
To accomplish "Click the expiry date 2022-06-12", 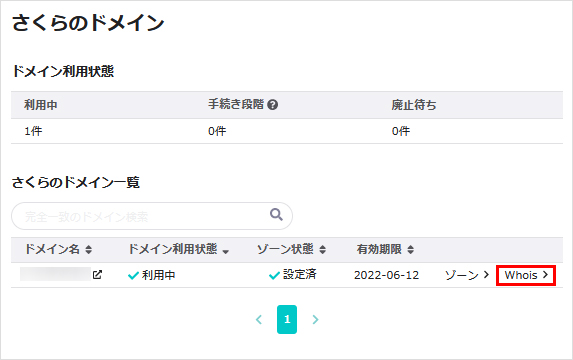I will pos(386,275).
